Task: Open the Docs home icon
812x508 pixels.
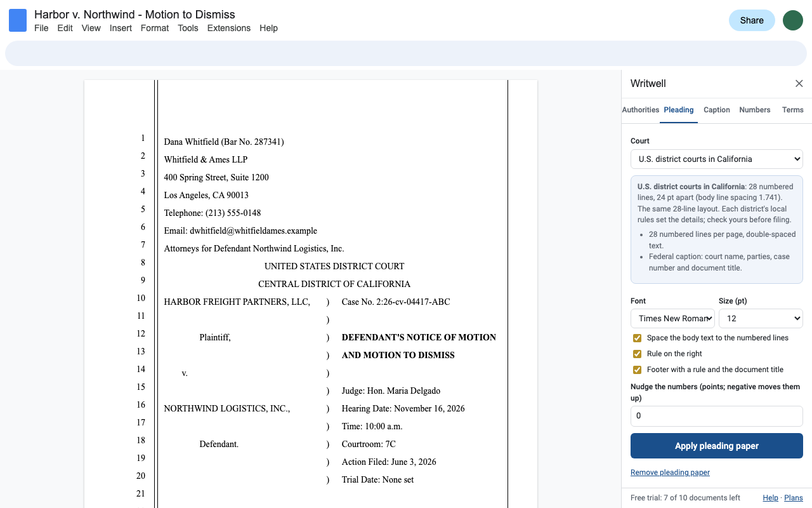Action: 18,21
